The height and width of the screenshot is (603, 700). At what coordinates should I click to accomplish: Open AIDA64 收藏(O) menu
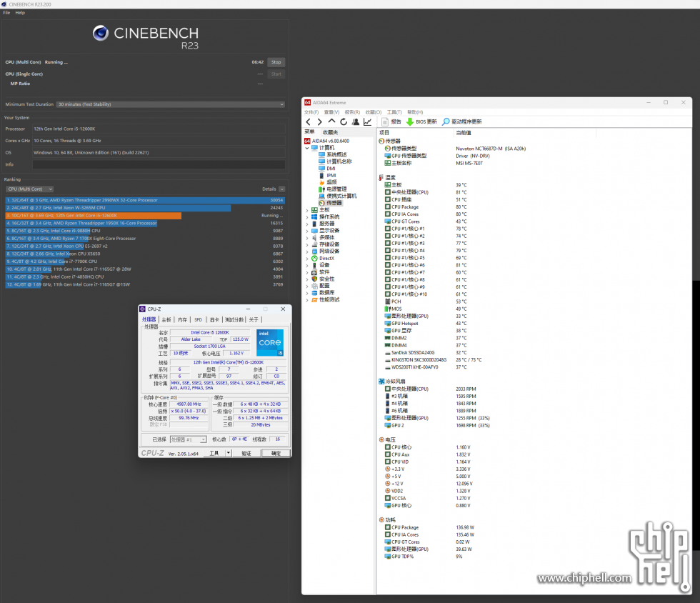coord(373,112)
